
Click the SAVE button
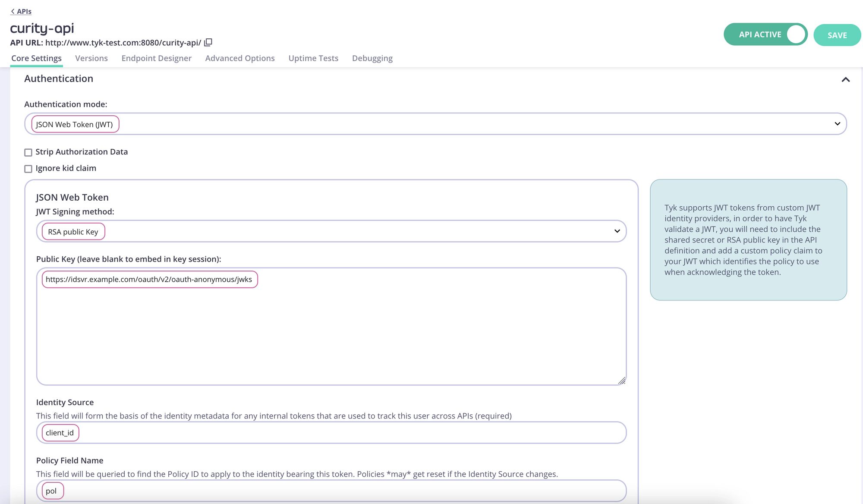837,35
